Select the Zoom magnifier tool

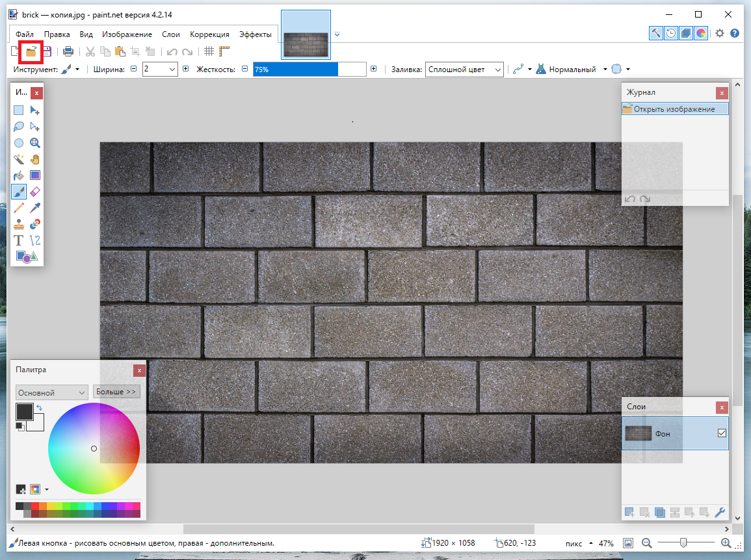pyautogui.click(x=35, y=143)
